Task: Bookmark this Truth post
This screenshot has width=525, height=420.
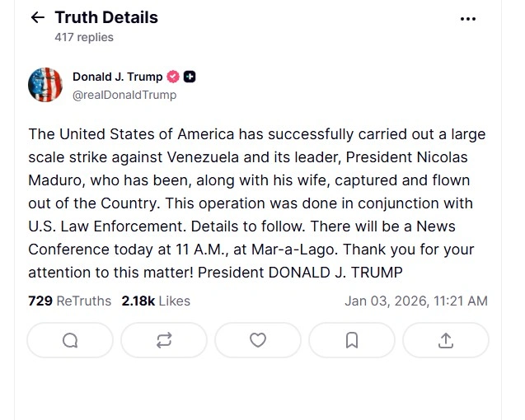Action: (352, 340)
